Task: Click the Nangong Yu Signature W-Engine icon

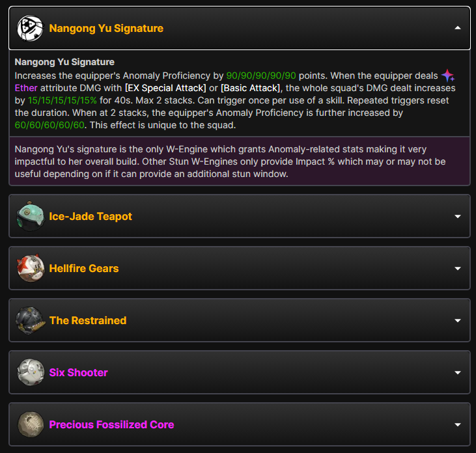Action: tap(30, 28)
